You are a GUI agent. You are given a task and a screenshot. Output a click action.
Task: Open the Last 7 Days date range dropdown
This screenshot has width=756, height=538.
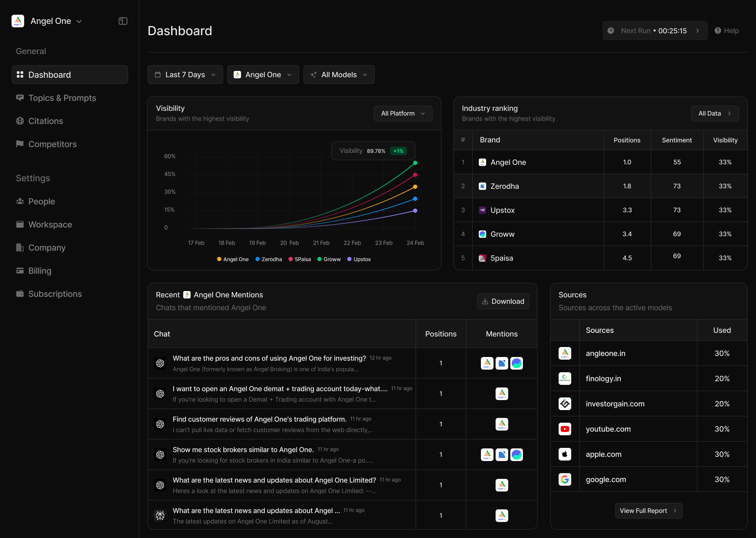point(185,75)
